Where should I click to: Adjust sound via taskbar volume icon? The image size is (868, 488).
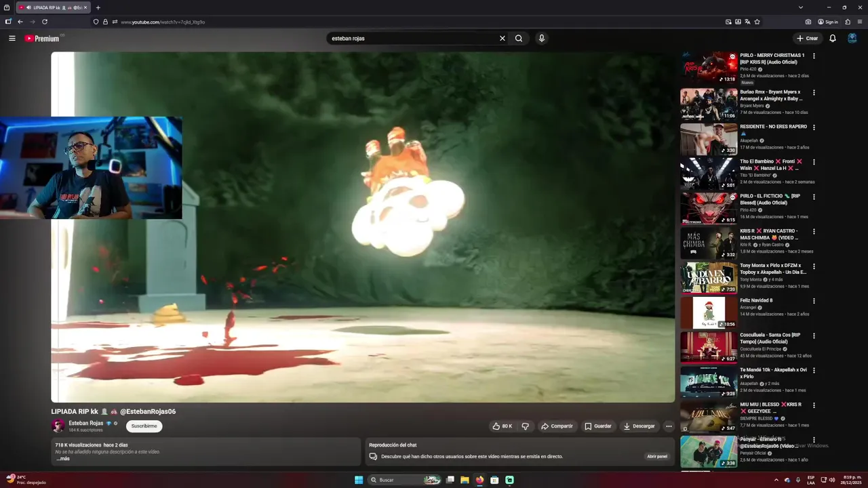tap(832, 480)
